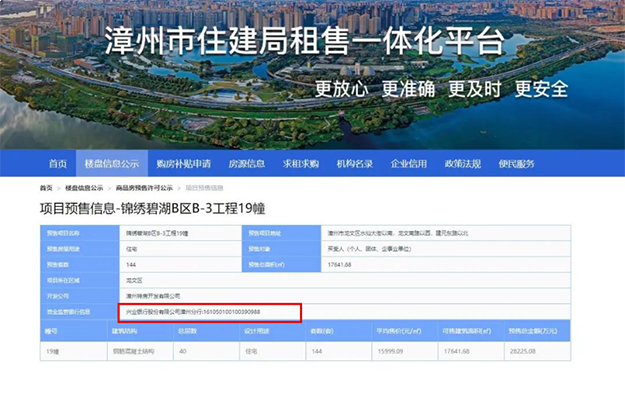625x393 pixels.
Task: Open the 便民服务 navigation tab
Action: 517,163
